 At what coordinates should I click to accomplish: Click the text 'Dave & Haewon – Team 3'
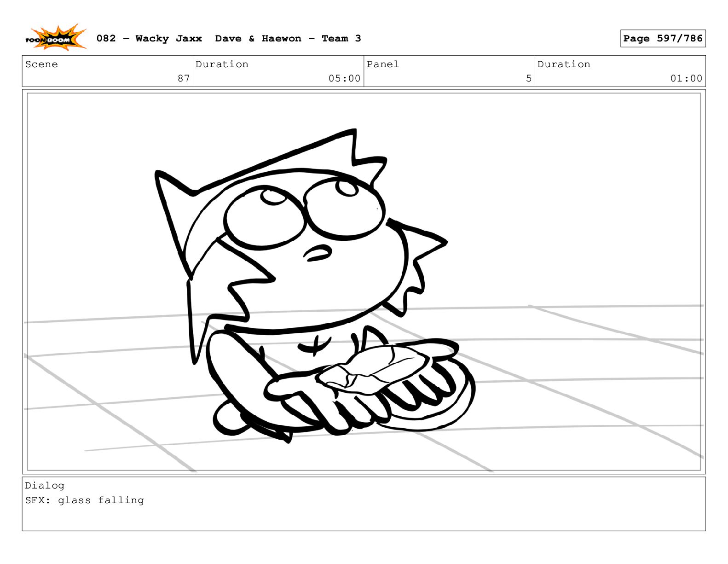click(288, 39)
